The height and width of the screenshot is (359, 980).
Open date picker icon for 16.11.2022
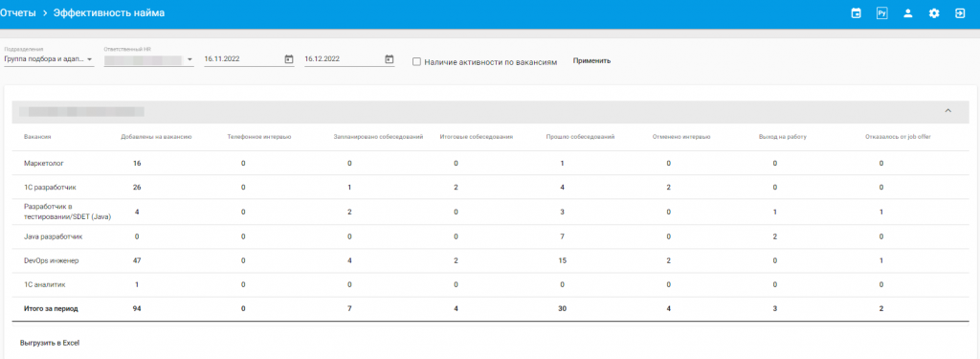click(x=289, y=58)
